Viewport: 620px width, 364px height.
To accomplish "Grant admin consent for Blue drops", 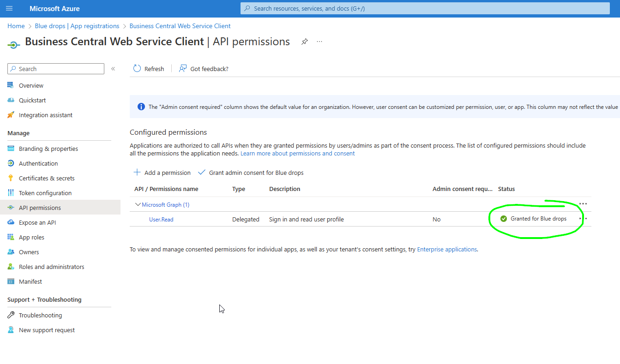I will pos(251,173).
